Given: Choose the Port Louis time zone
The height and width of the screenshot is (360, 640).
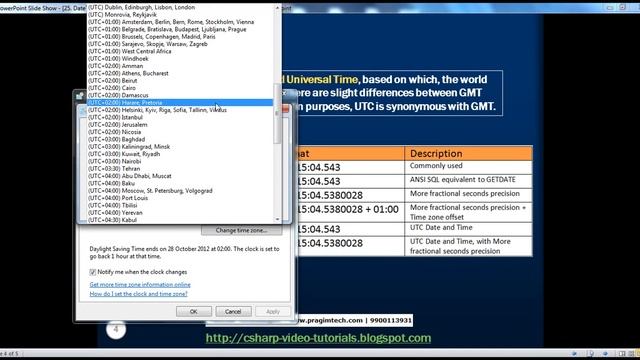Looking at the screenshot, I should (x=180, y=198).
